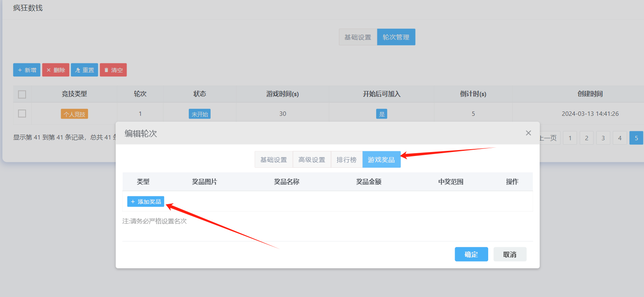Click the 个人竞技 orange tag
The width and height of the screenshot is (644, 297).
click(75, 114)
